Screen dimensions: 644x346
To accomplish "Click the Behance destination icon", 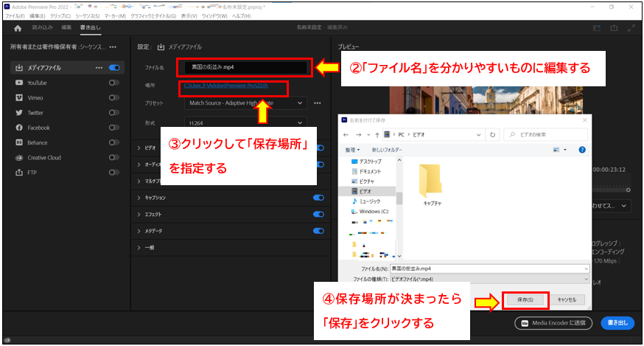I will [x=19, y=142].
